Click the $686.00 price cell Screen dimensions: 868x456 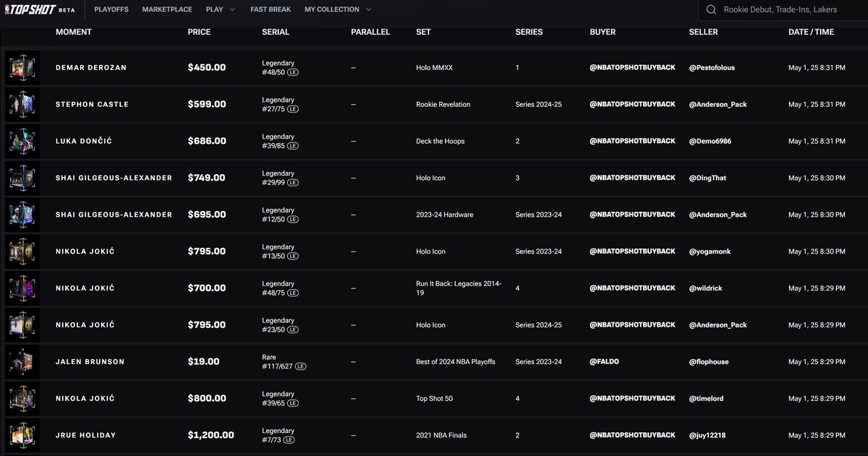click(x=207, y=141)
